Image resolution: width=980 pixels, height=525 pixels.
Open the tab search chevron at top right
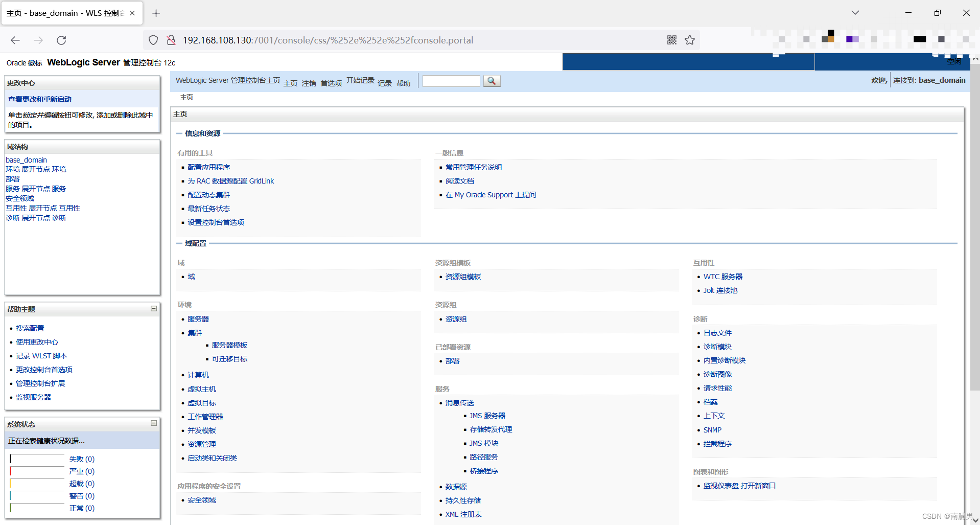pyautogui.click(x=855, y=12)
